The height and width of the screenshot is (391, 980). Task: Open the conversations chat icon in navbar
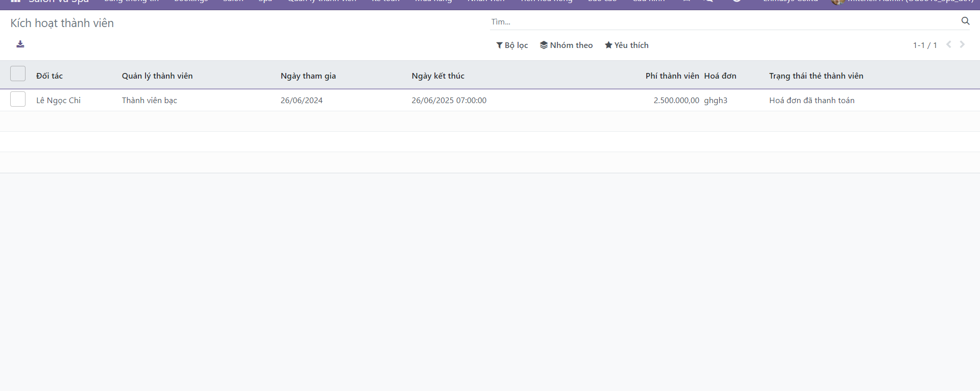tap(707, 2)
